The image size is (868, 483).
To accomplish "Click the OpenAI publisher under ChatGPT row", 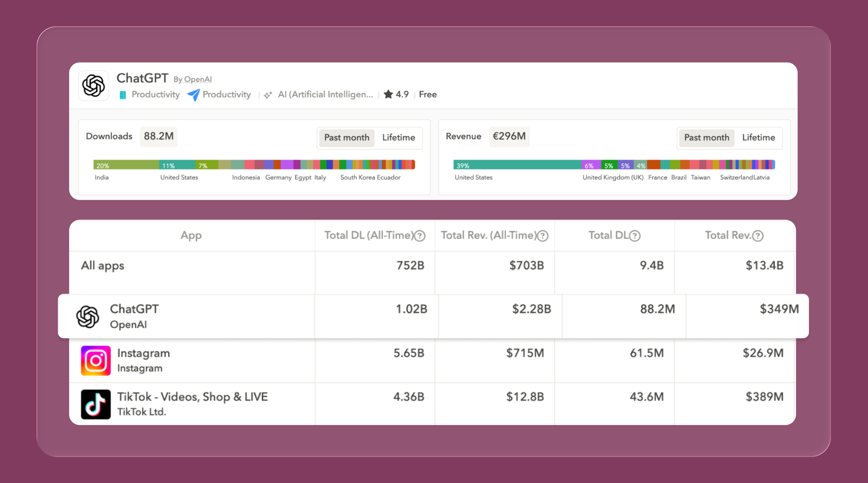I will tap(128, 324).
